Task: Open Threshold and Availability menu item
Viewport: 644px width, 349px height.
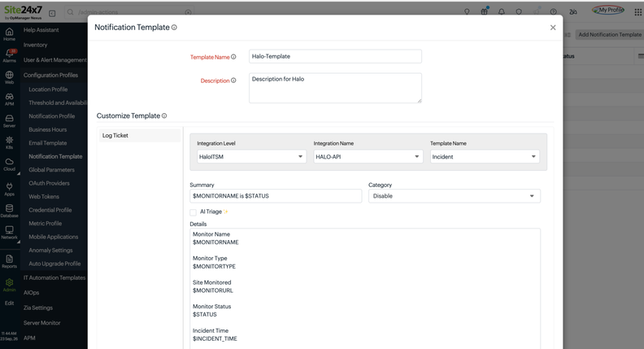Action: coord(58,103)
